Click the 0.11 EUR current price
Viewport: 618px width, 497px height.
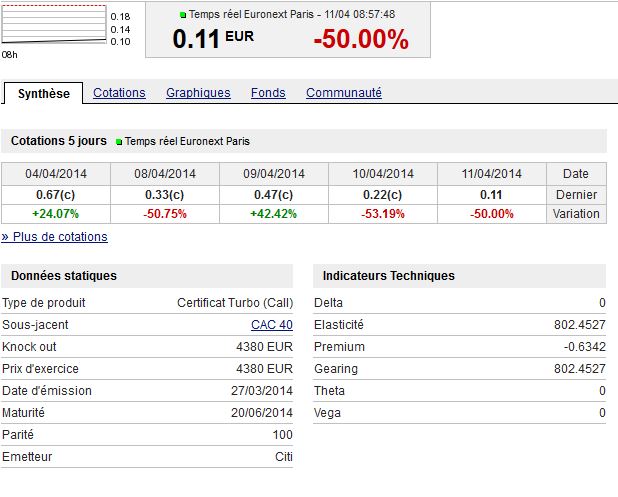pos(213,39)
